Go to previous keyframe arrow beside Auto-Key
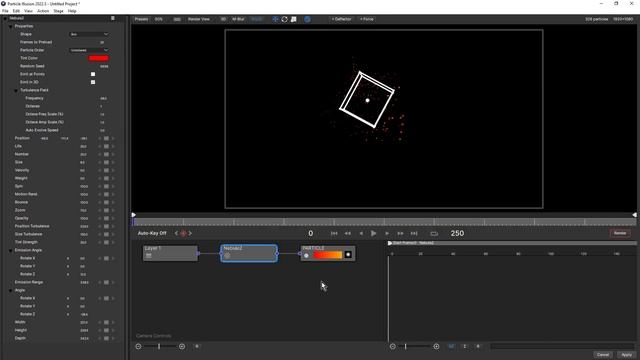This screenshot has height=360, width=640. [176, 233]
